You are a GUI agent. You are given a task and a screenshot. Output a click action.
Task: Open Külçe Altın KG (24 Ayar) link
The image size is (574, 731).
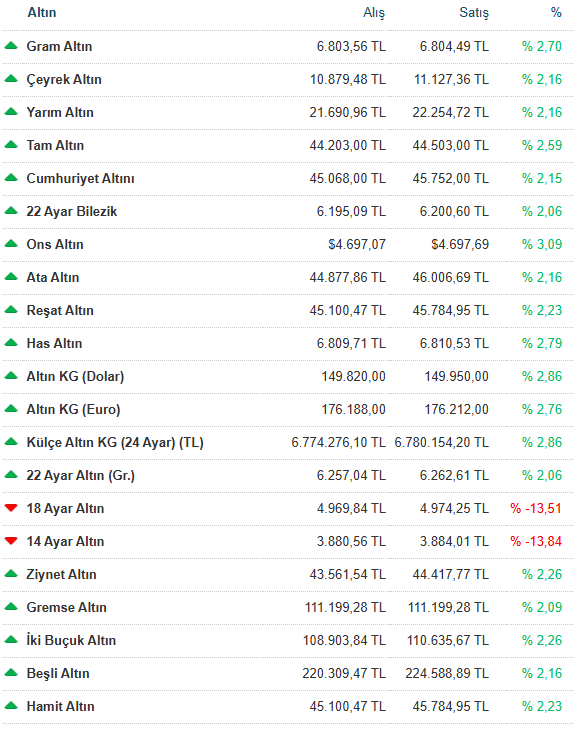coord(115,442)
